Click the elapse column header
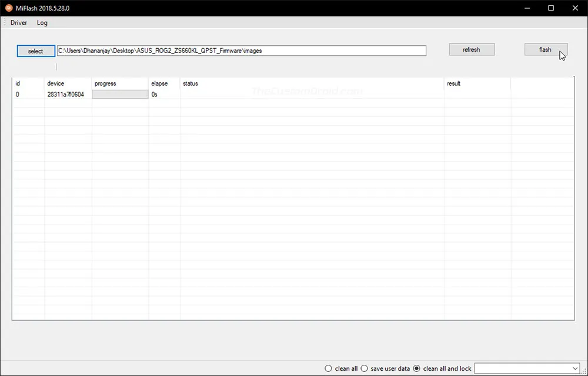The image size is (588, 376). 159,83
